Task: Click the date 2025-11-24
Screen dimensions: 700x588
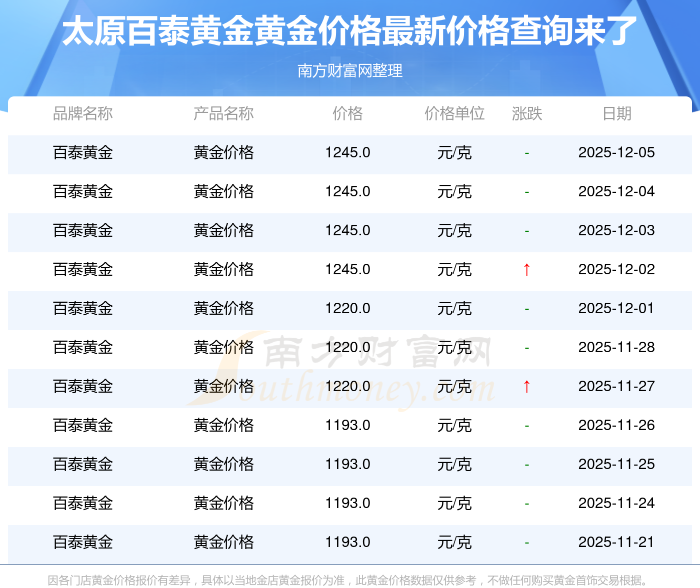Action: click(x=616, y=504)
